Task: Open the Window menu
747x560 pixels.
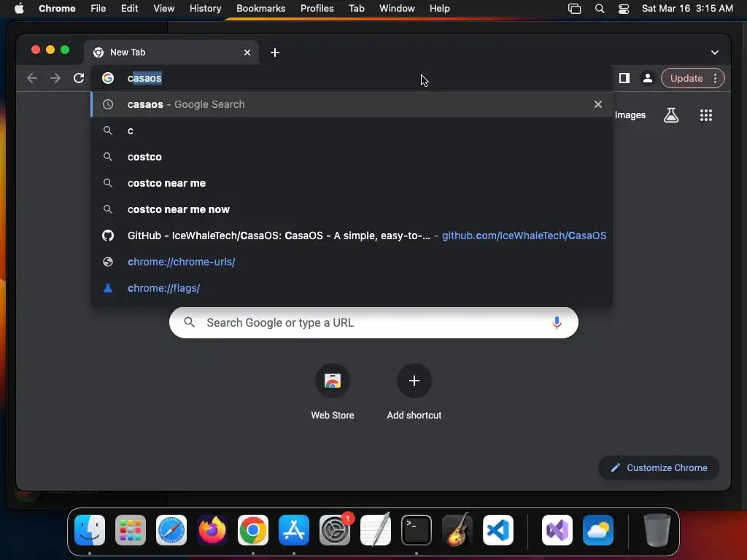Action: (x=397, y=8)
